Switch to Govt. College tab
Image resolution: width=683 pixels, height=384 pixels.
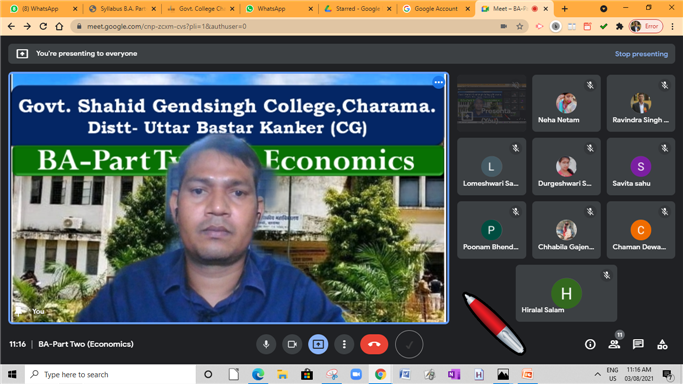[x=200, y=9]
